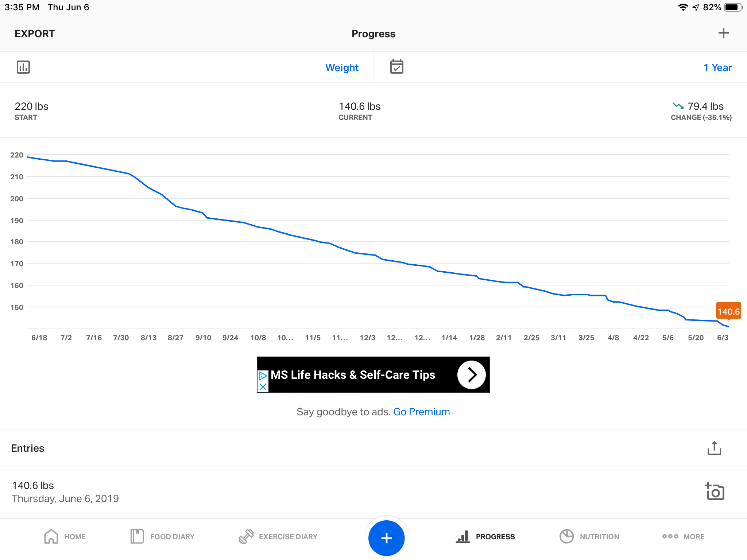
Task: Tap the bar chart icon beside Weight
Action: pyautogui.click(x=23, y=67)
